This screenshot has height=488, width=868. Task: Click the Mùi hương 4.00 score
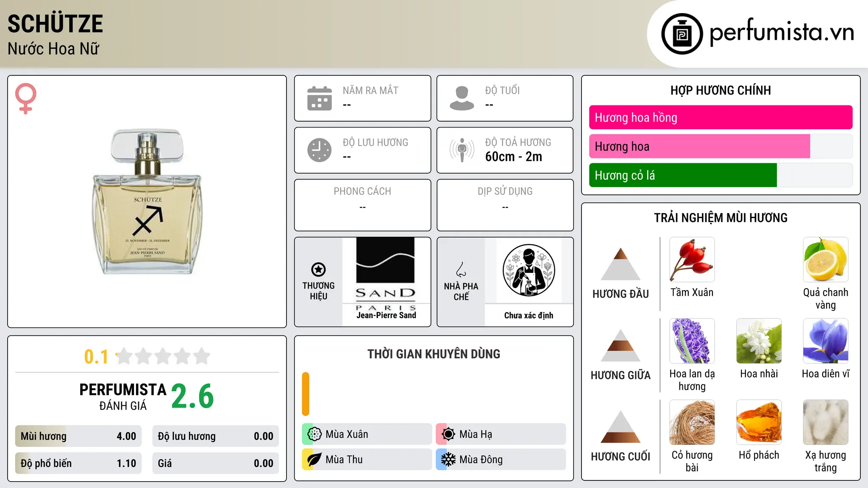(x=78, y=436)
